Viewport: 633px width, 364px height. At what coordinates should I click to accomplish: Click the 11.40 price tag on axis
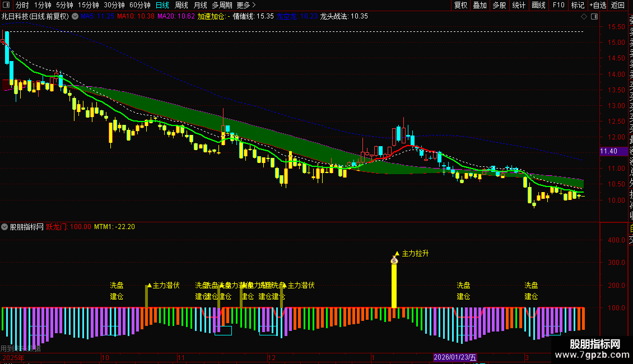[x=613, y=151]
